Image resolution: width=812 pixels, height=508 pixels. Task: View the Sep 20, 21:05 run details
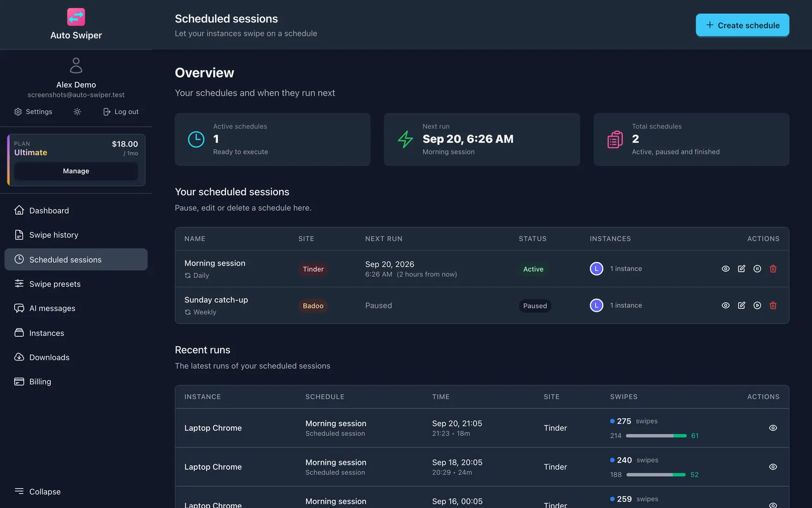[x=773, y=428]
